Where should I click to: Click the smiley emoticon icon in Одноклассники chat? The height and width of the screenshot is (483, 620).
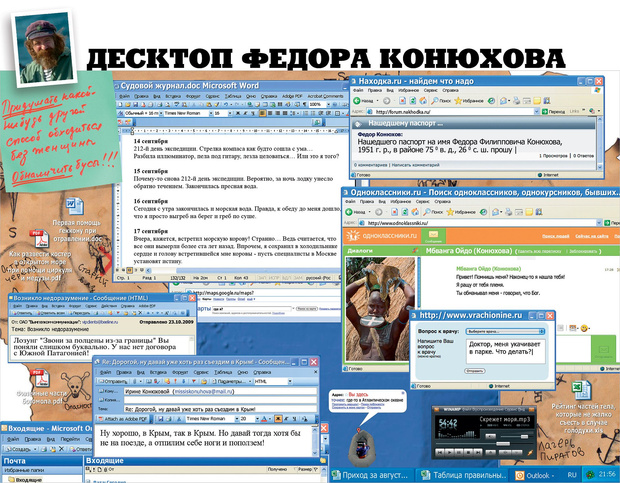pyautogui.click(x=584, y=328)
